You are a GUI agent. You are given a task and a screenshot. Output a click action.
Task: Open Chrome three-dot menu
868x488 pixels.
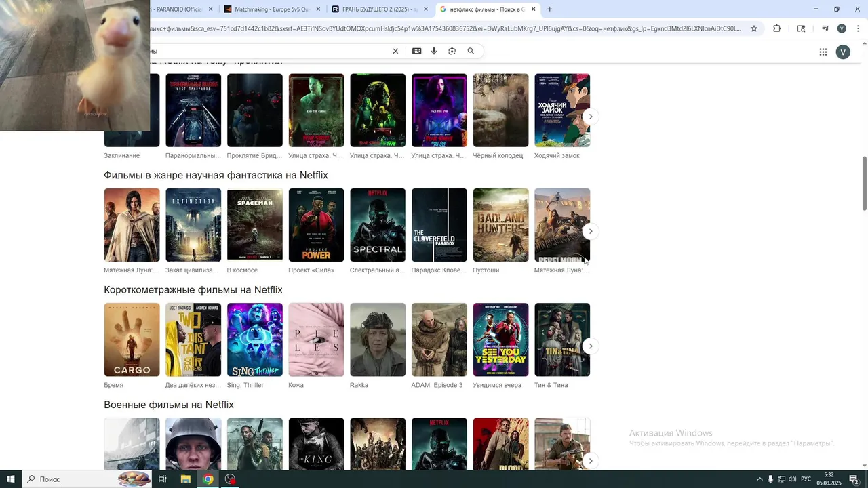click(x=858, y=28)
